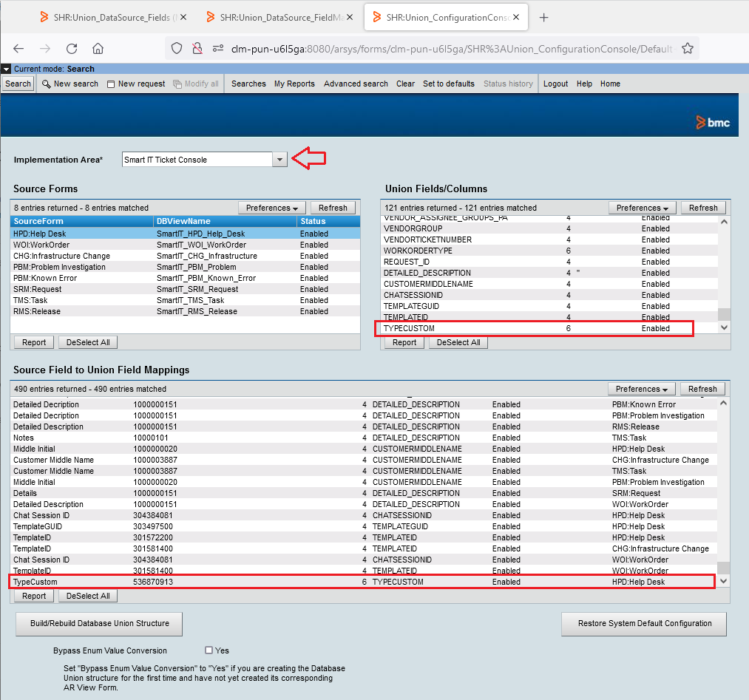749x700 pixels.
Task: Click Restore System Default Configuration button
Action: [x=644, y=623]
